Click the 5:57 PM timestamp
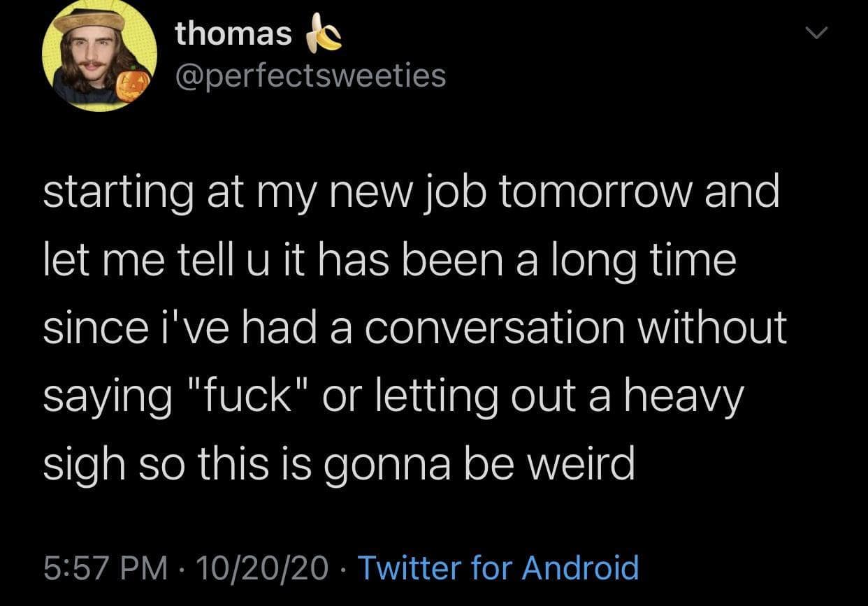 click(105, 567)
